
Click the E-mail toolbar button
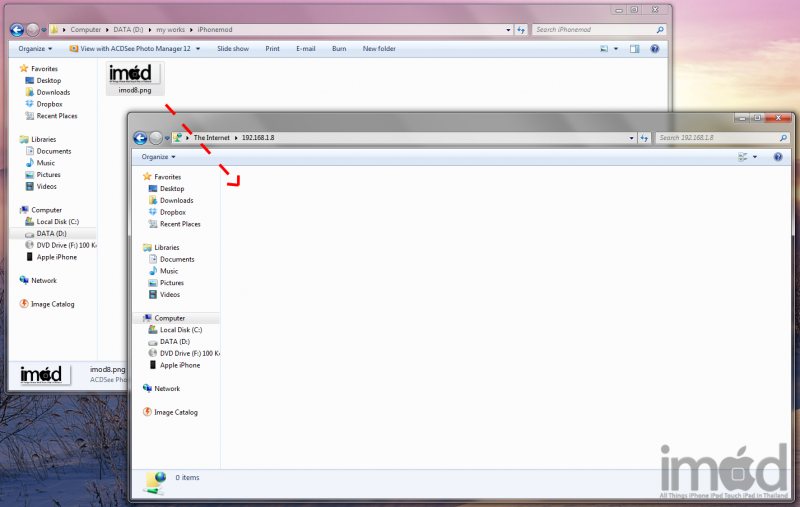coord(305,48)
